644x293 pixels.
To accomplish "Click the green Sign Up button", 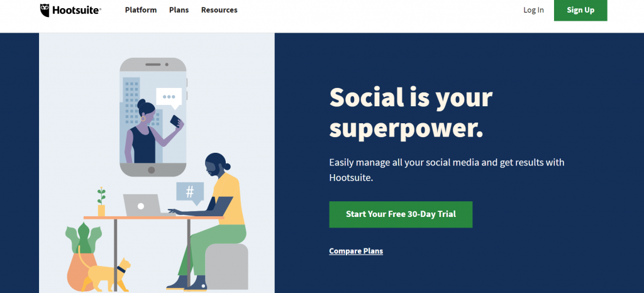I will [580, 10].
